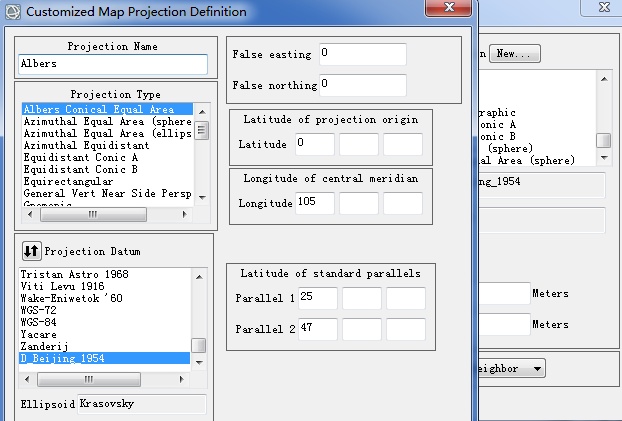Click the Projection Name field containing Albers
622x421 pixels.
(x=113, y=64)
